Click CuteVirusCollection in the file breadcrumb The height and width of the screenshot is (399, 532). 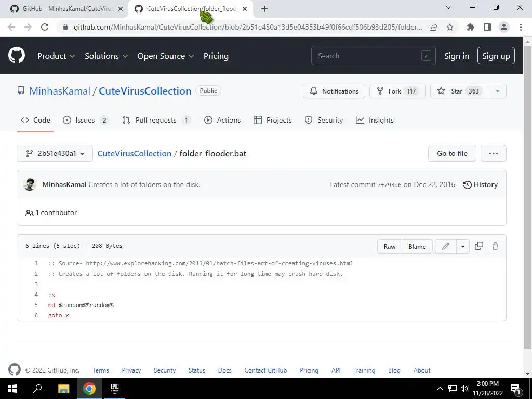135,153
